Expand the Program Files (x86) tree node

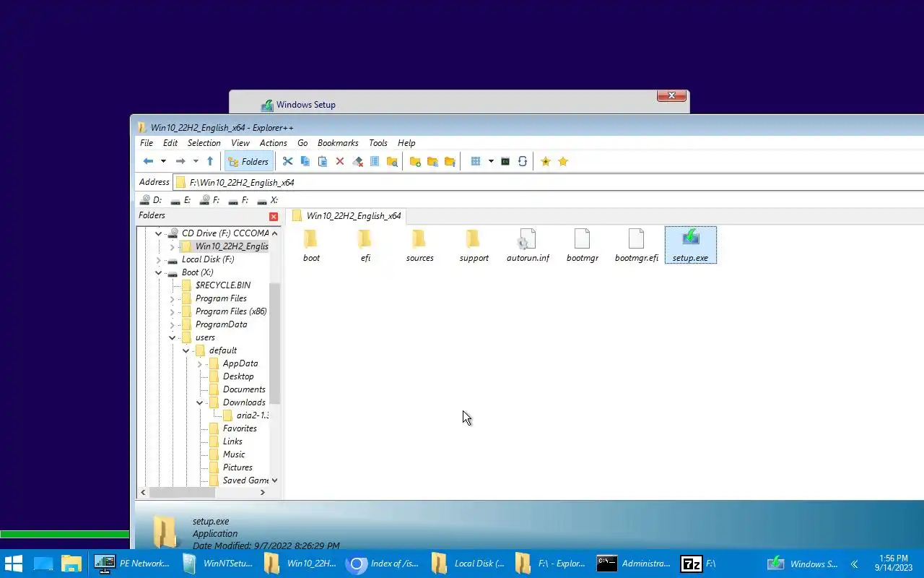(x=172, y=311)
